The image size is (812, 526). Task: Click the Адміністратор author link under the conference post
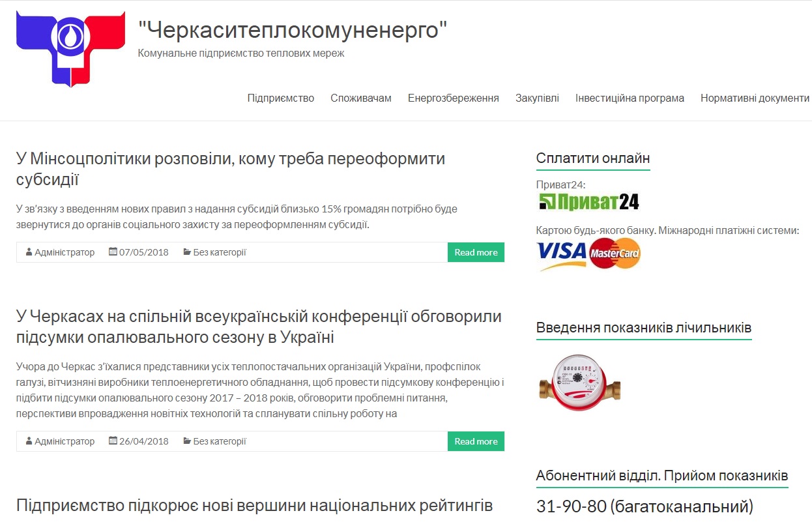[65, 441]
